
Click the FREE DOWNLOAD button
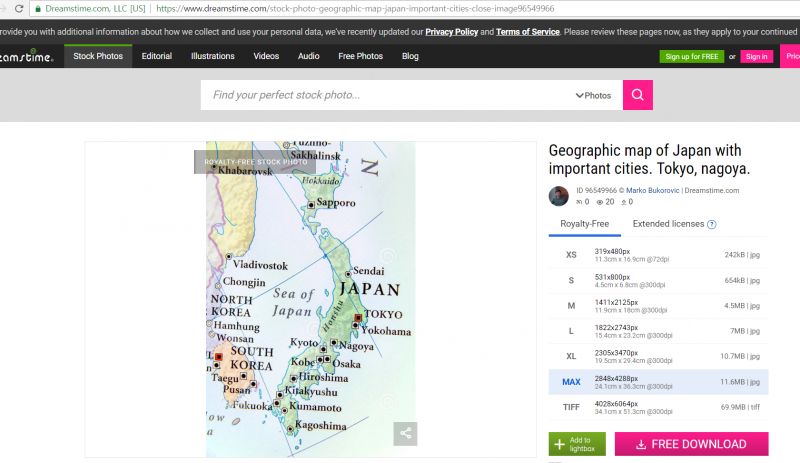[x=691, y=444]
